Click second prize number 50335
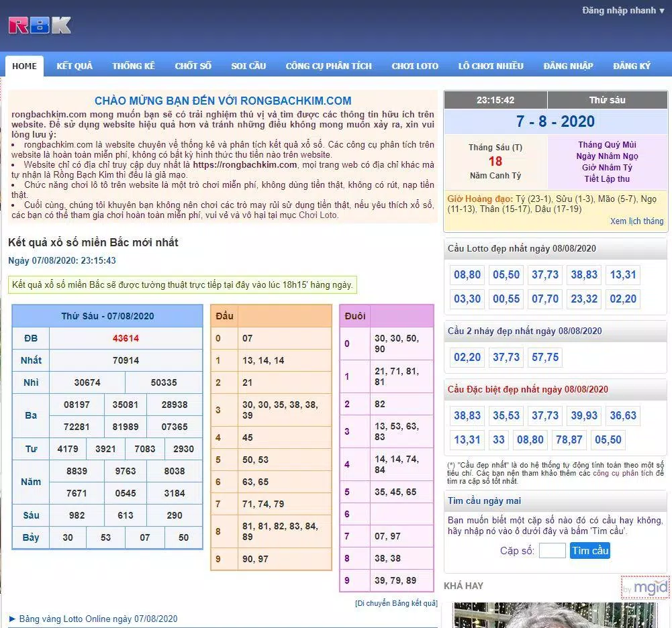Screen dimensions: 672x628 [164, 382]
